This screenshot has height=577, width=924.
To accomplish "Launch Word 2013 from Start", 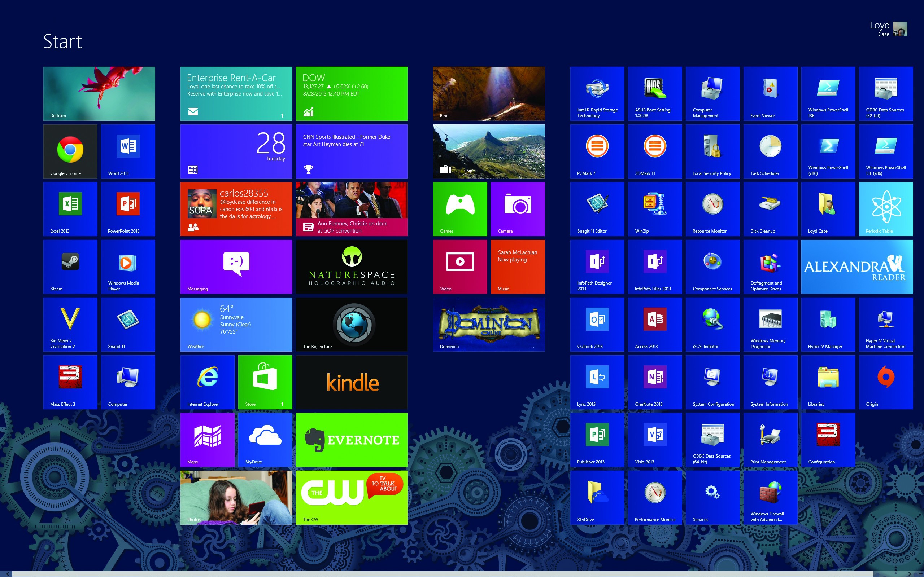I will tap(128, 151).
